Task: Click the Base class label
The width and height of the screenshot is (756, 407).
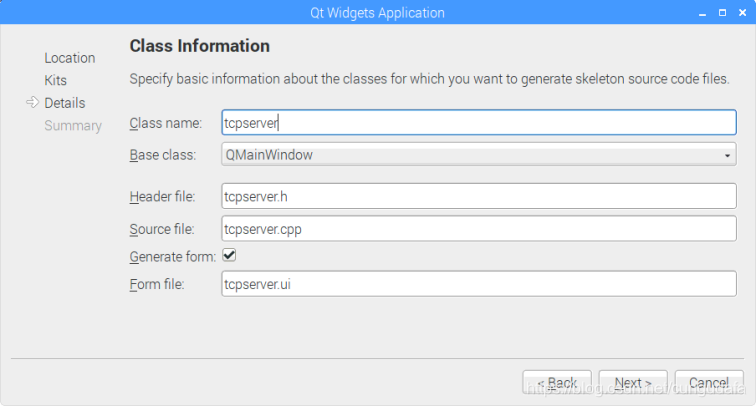Action: click(x=162, y=155)
